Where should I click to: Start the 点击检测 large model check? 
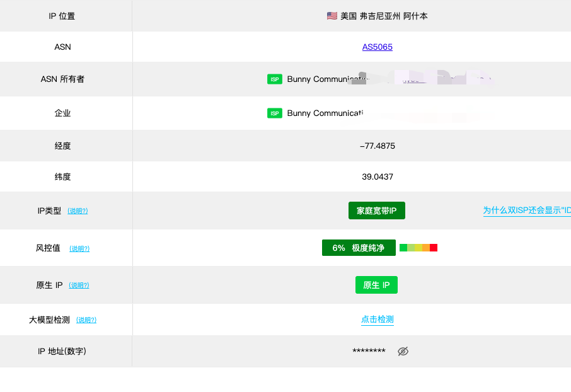pos(378,320)
